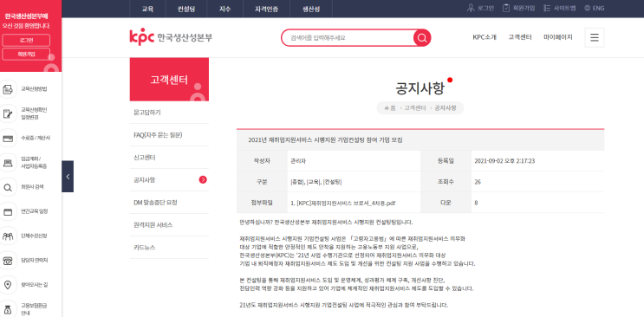Click the 다운 count value 8
Screen dimensions: 644x317
[476, 203]
